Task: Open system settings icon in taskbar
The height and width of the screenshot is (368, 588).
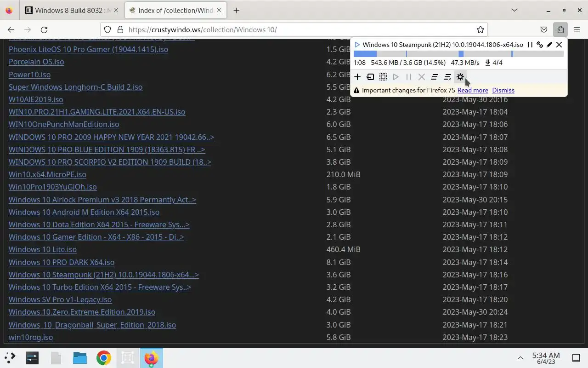Action: coord(32,357)
